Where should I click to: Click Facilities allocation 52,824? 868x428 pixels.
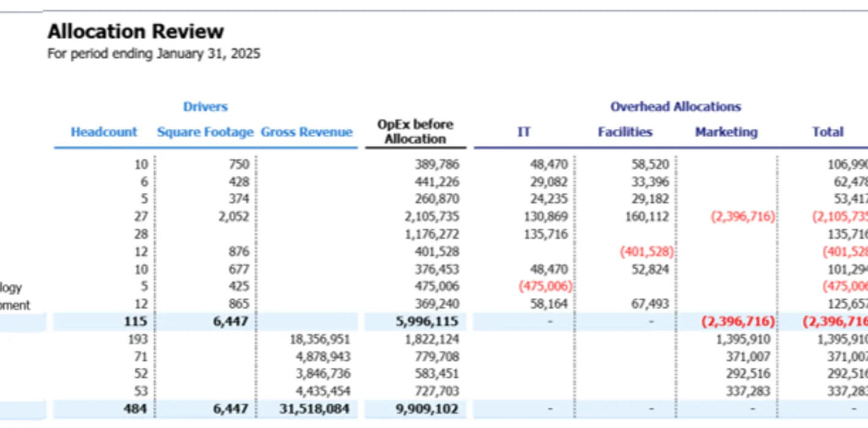(650, 269)
